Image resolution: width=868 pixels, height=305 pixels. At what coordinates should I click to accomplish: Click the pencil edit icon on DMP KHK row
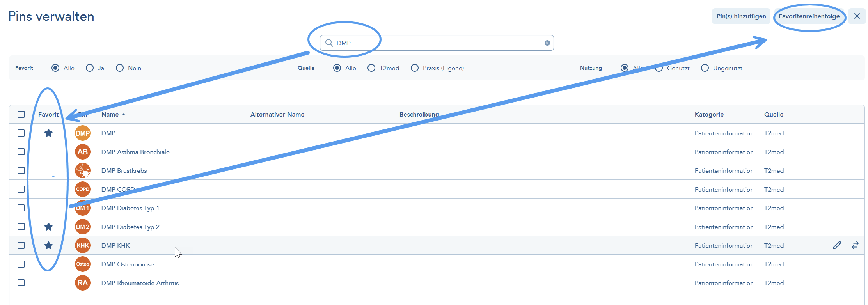pos(837,245)
